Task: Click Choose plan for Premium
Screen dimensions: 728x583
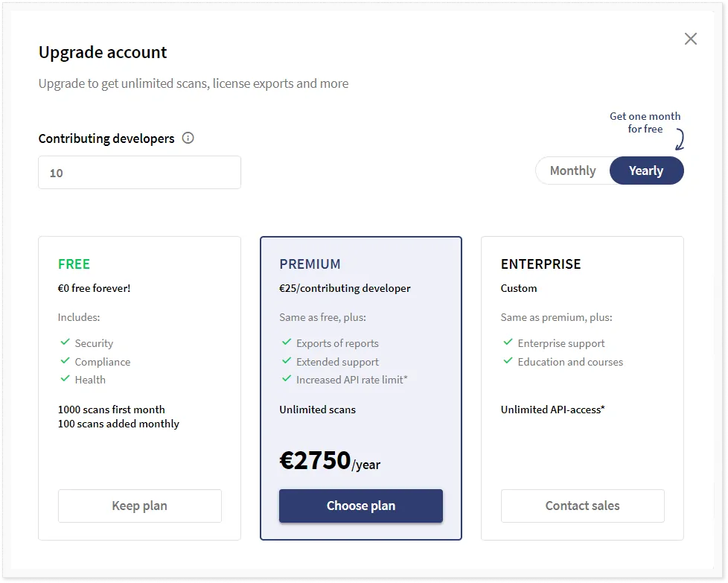Action: coord(361,506)
